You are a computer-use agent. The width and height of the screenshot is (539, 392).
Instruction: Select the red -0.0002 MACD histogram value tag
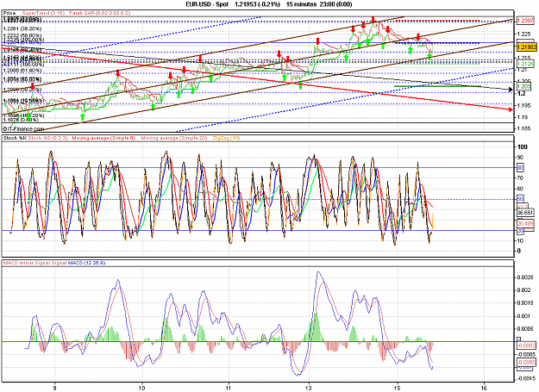tap(526, 345)
